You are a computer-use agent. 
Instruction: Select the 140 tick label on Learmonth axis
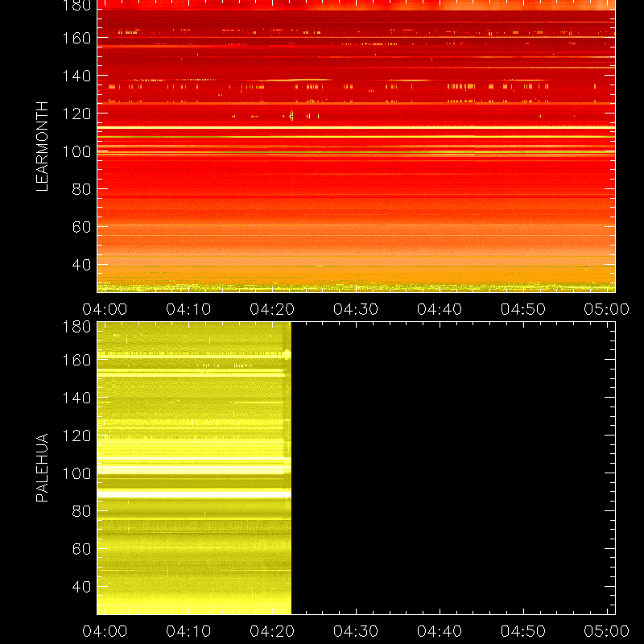point(76,76)
